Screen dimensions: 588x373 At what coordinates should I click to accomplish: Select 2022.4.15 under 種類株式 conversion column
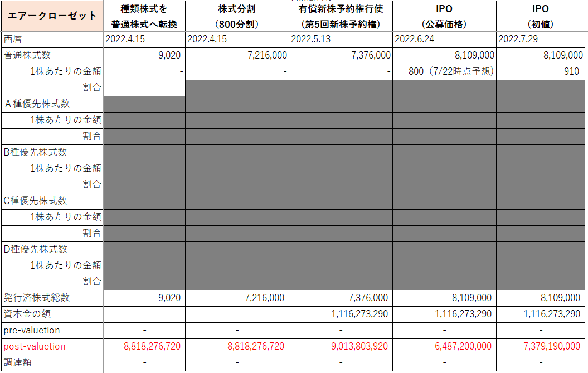pyautogui.click(x=125, y=39)
